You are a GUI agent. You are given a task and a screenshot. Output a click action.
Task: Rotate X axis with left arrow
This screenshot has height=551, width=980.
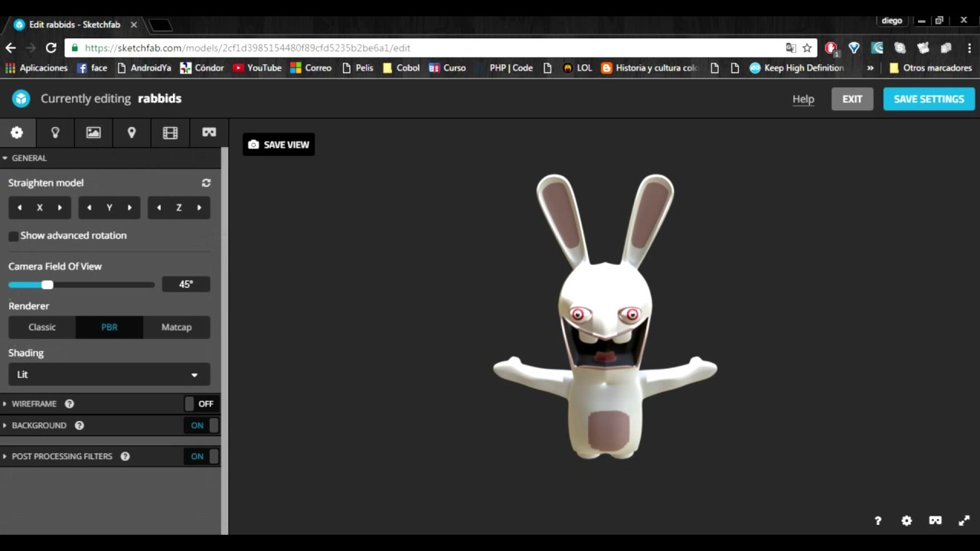click(x=20, y=207)
